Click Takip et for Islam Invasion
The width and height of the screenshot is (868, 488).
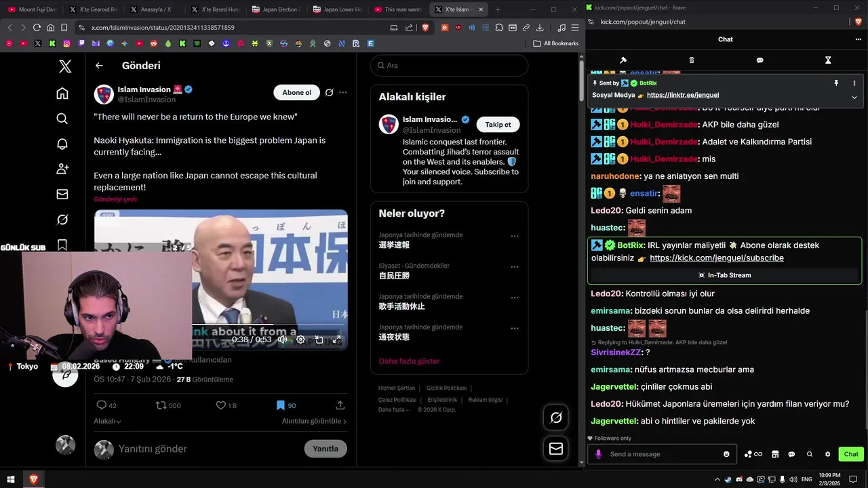[x=498, y=125]
